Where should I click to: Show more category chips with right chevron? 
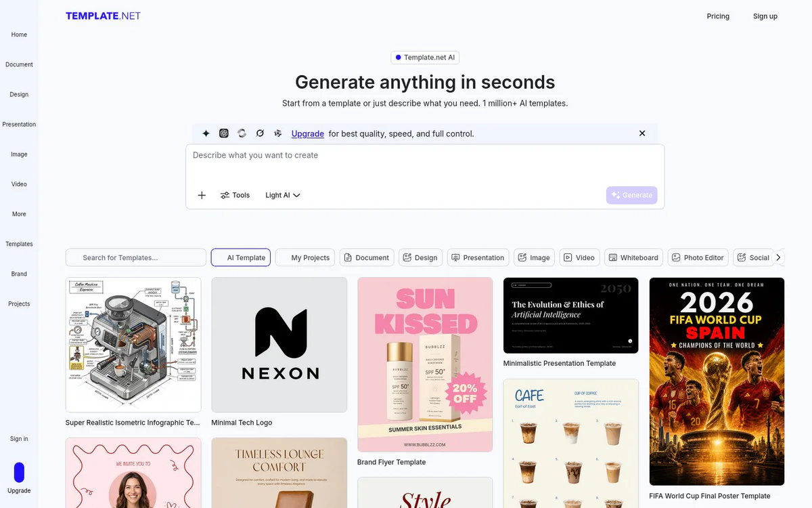(x=778, y=257)
